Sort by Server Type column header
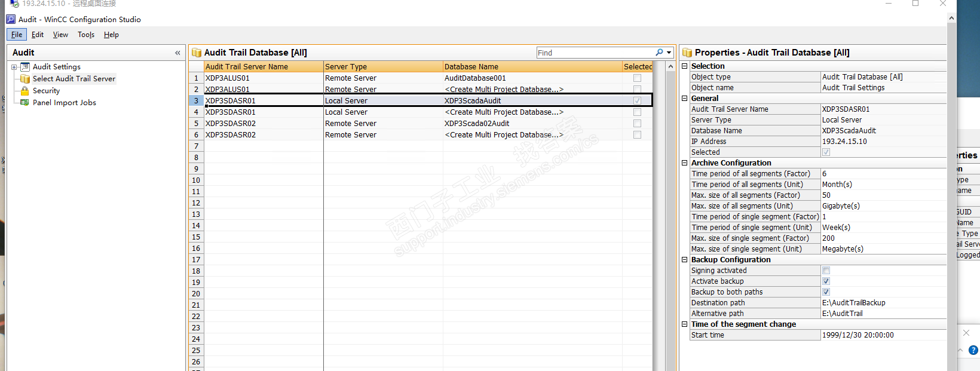The image size is (980, 371). coord(383,67)
